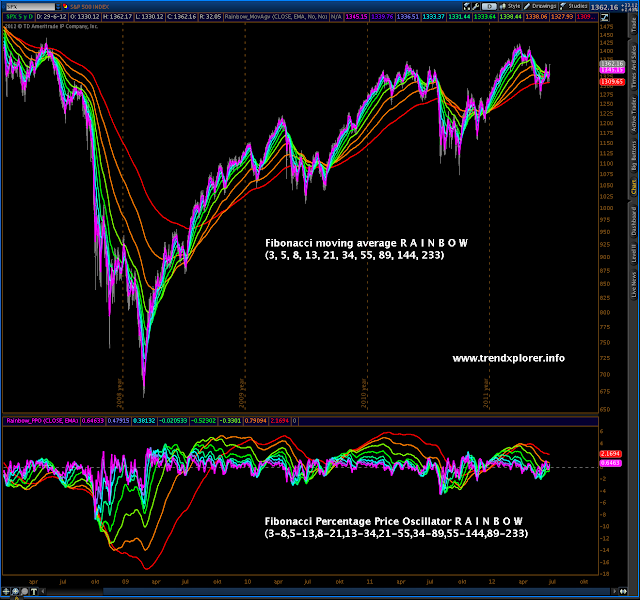The image size is (640, 600).
Task: Click the Fibonacci Percentage Price Oscillator text note
Action: pyautogui.click(x=396, y=527)
